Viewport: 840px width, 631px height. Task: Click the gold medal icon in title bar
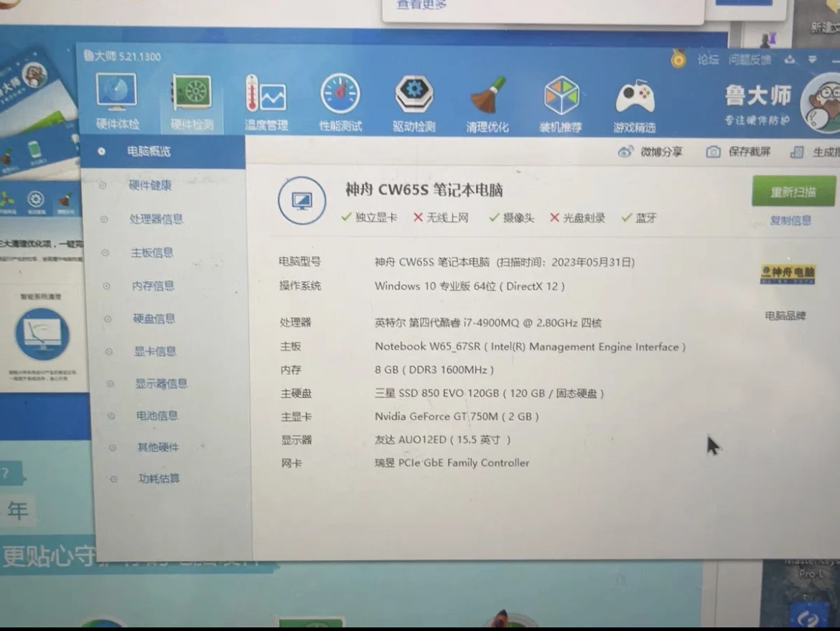tap(678, 58)
